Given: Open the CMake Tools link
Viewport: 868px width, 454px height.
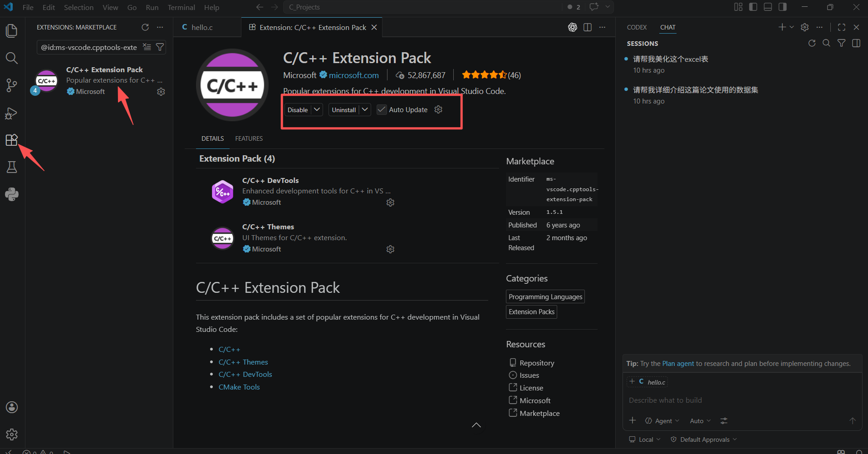Looking at the screenshot, I should click(239, 387).
